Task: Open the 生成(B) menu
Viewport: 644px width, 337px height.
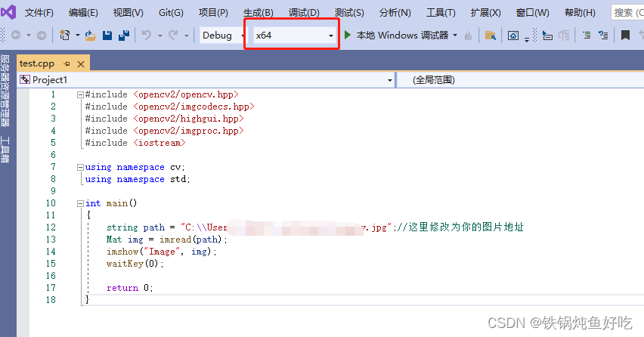Action: click(x=258, y=13)
